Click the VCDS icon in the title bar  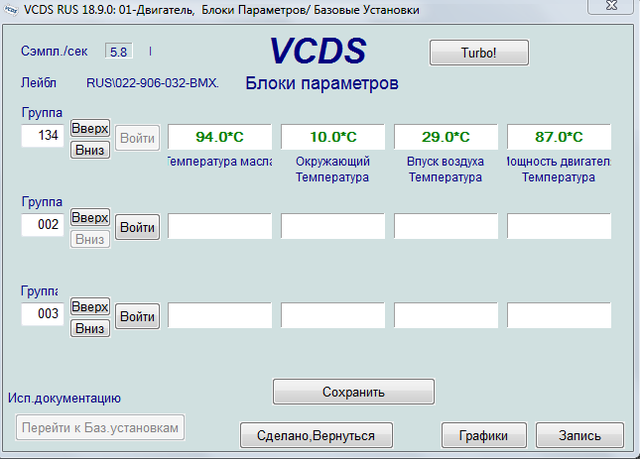point(11,10)
